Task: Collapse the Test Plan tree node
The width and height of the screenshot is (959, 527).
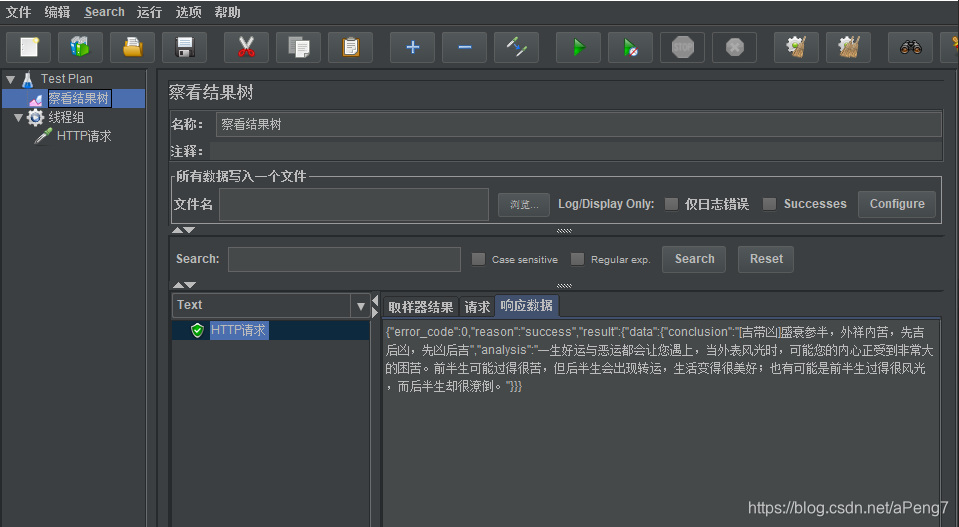Action: (10, 79)
